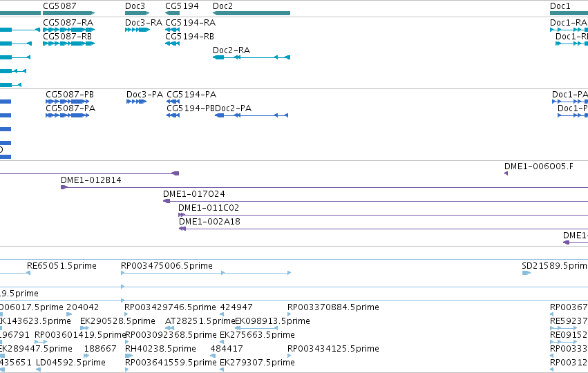Viewport: 588px width, 373px height.
Task: Click the EK290528.5prime EST glyph
Action: pyautogui.click(x=85, y=328)
